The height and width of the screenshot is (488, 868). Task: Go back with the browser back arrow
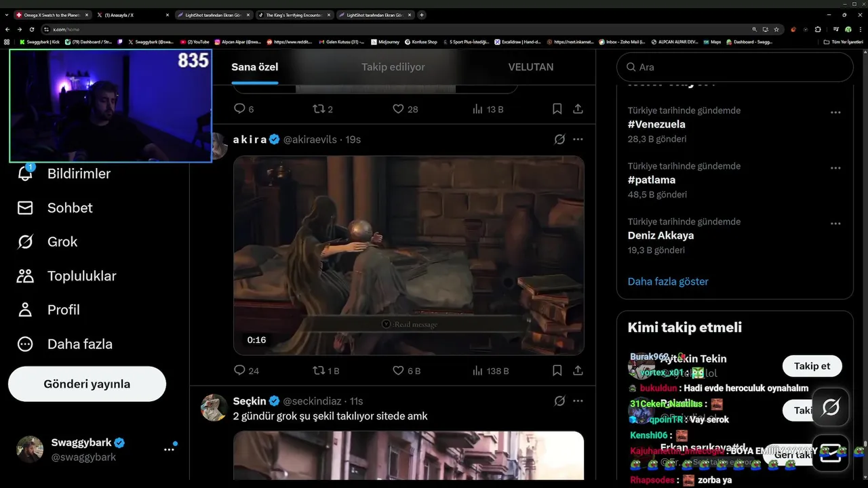(7, 29)
